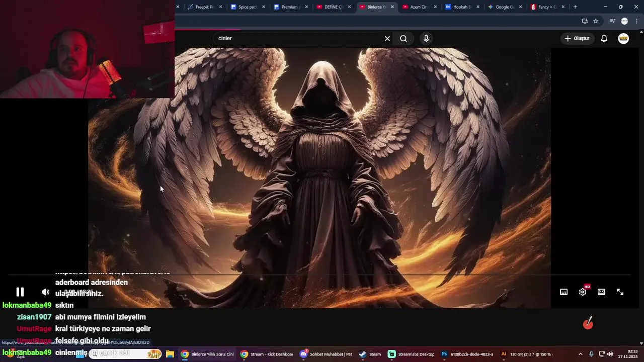Open Chrome three-dot menu
The height and width of the screenshot is (362, 644).
[x=637, y=21]
